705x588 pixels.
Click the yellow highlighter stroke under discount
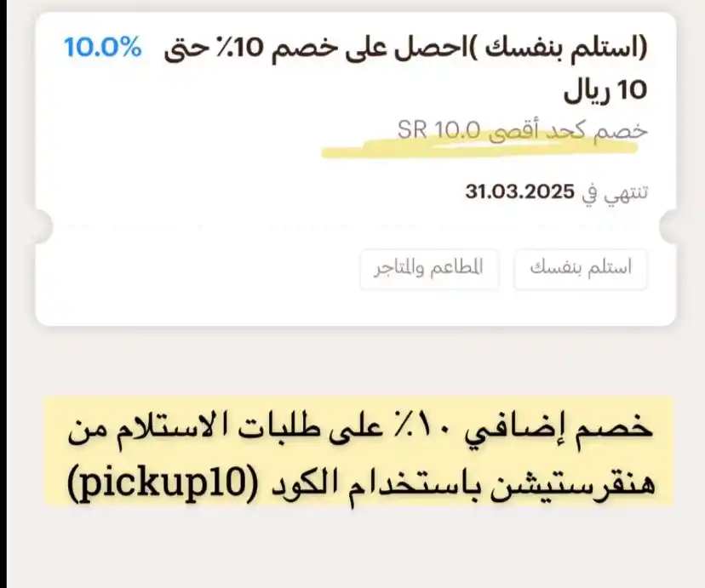[480, 150]
